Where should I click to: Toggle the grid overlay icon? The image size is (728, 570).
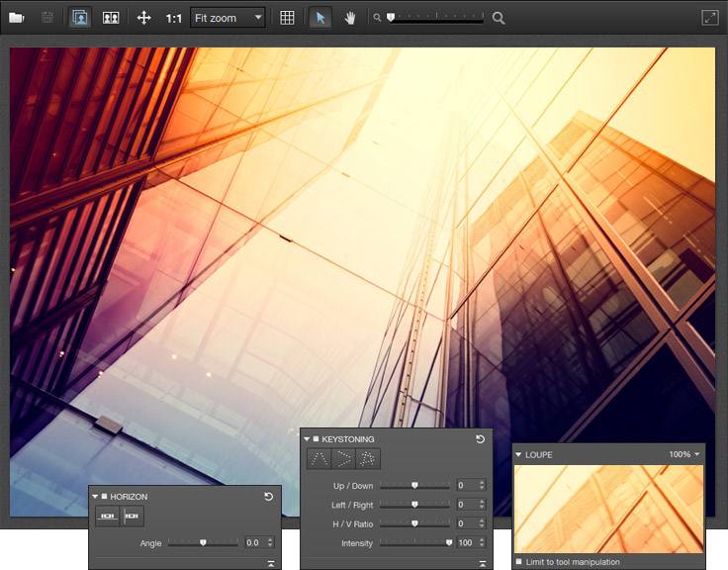click(x=287, y=18)
